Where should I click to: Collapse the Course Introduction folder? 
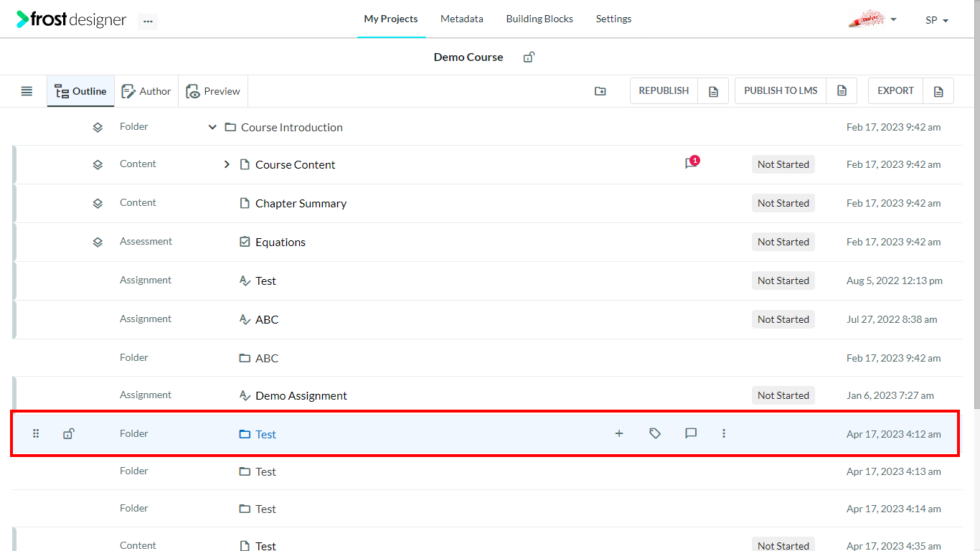(x=212, y=127)
